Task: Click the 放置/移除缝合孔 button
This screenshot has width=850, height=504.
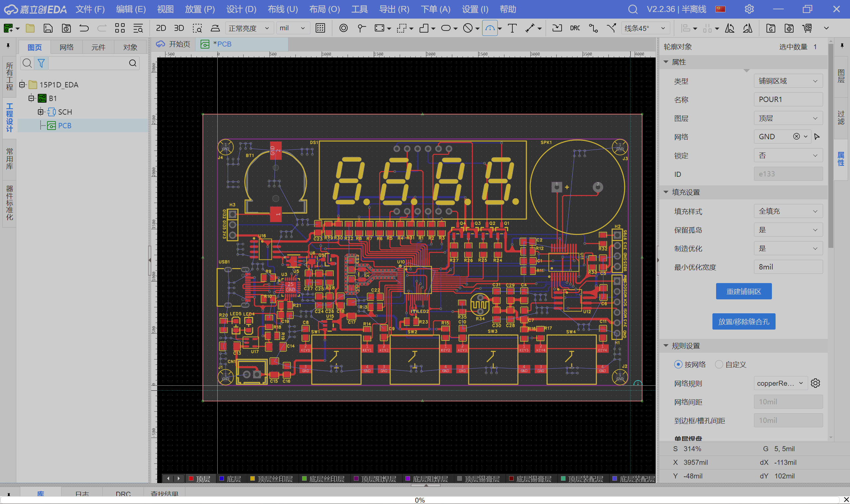Action: pos(743,322)
